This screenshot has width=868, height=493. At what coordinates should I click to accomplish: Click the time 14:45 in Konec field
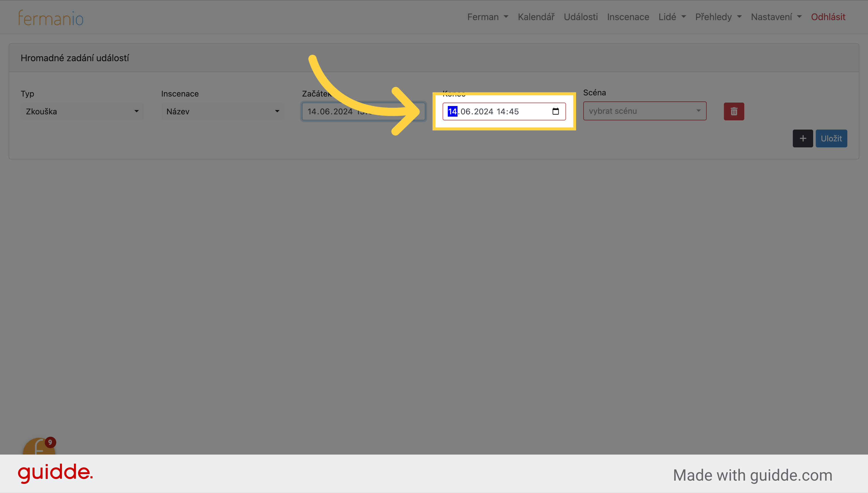[507, 111]
